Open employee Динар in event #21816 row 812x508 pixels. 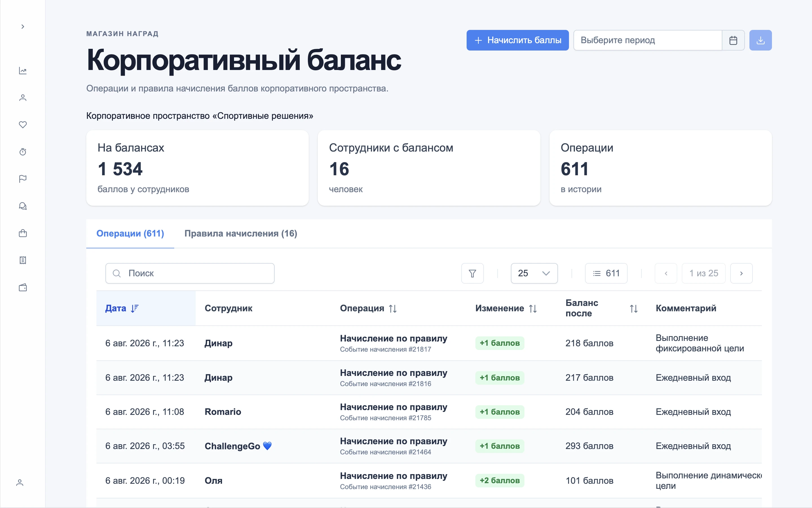219,378
